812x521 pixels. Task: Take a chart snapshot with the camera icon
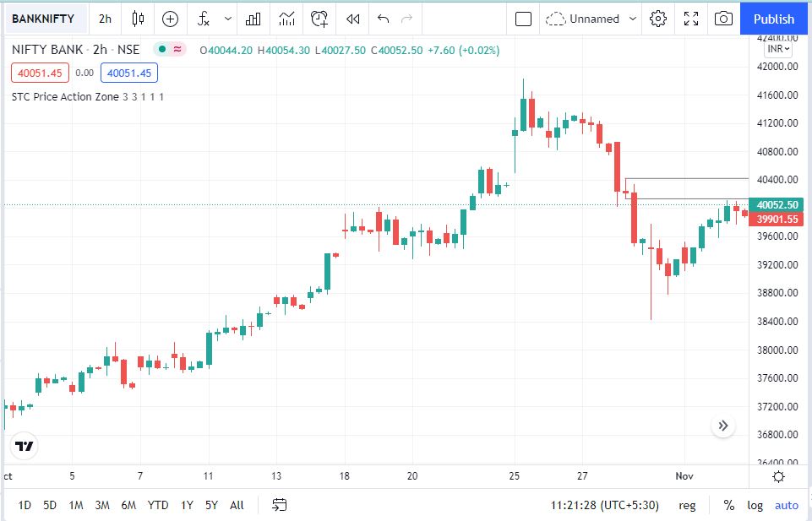coord(722,19)
